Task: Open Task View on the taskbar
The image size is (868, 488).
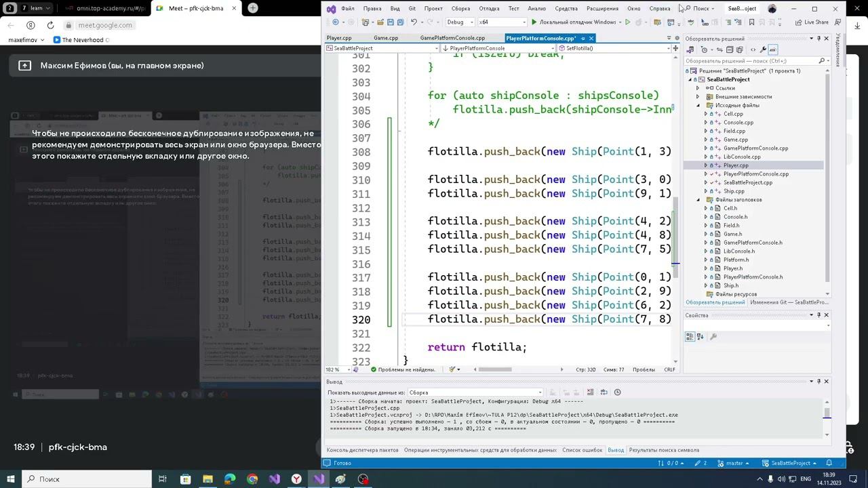Action: tap(163, 479)
